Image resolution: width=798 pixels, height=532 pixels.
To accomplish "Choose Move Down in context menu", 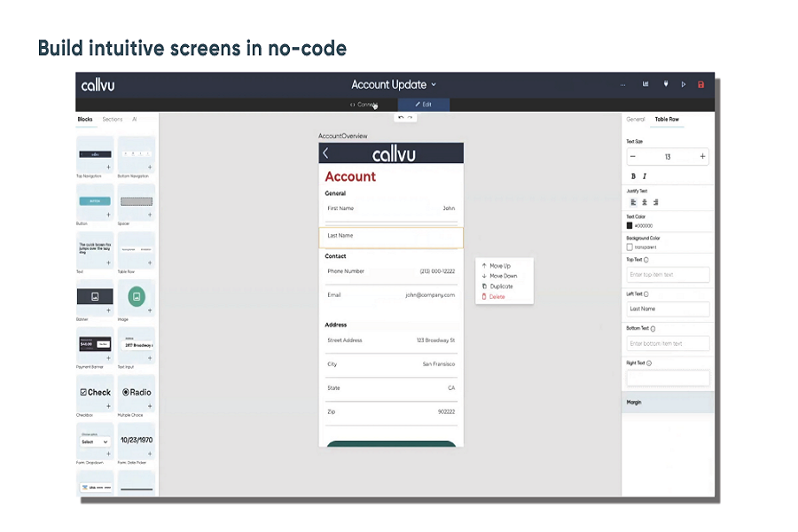I will 499,276.
